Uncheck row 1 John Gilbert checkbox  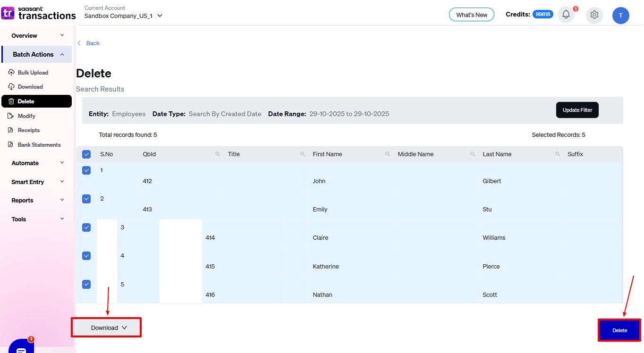pos(86,170)
